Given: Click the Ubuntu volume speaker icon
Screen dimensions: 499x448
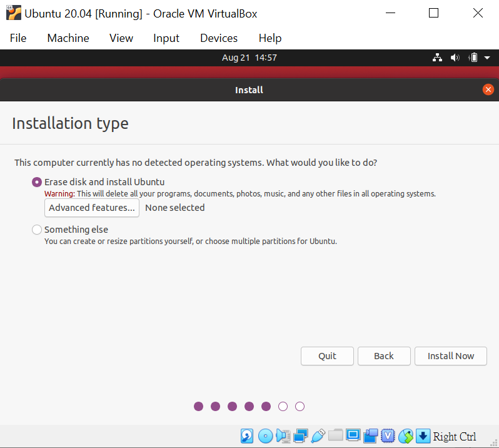Looking at the screenshot, I should 455,58.
